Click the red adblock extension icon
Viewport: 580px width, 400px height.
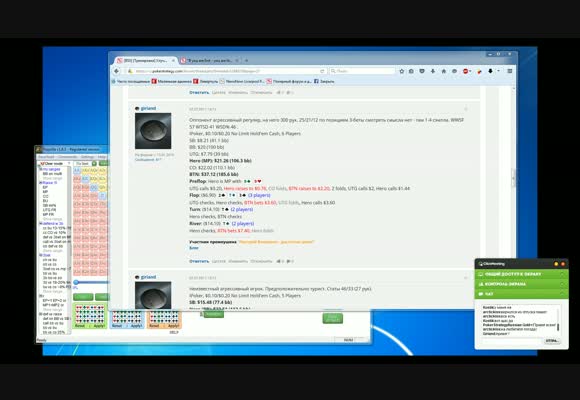pyautogui.click(x=466, y=71)
